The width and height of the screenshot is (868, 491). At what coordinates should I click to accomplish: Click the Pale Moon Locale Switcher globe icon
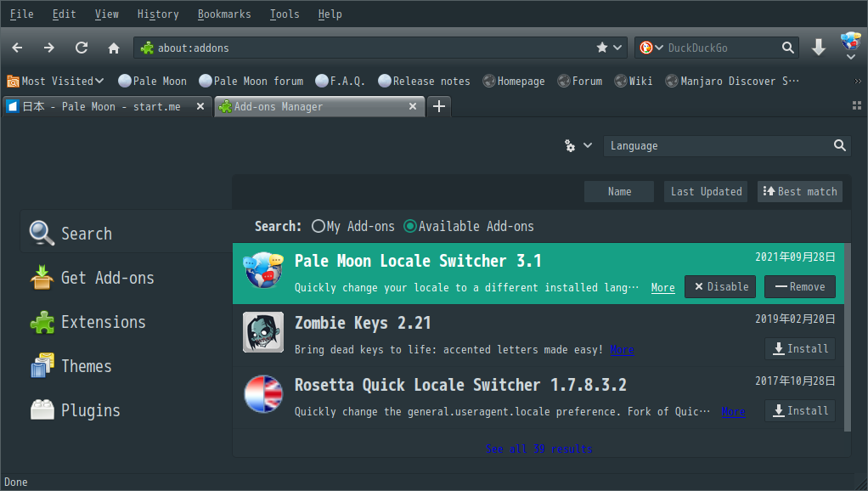[263, 270]
